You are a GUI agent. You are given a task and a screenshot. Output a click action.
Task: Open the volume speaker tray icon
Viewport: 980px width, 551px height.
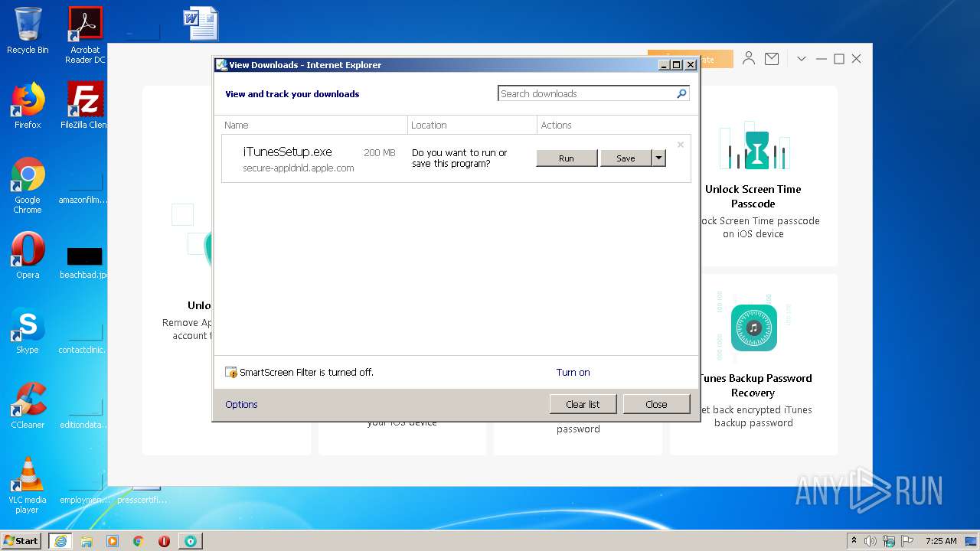[871, 541]
